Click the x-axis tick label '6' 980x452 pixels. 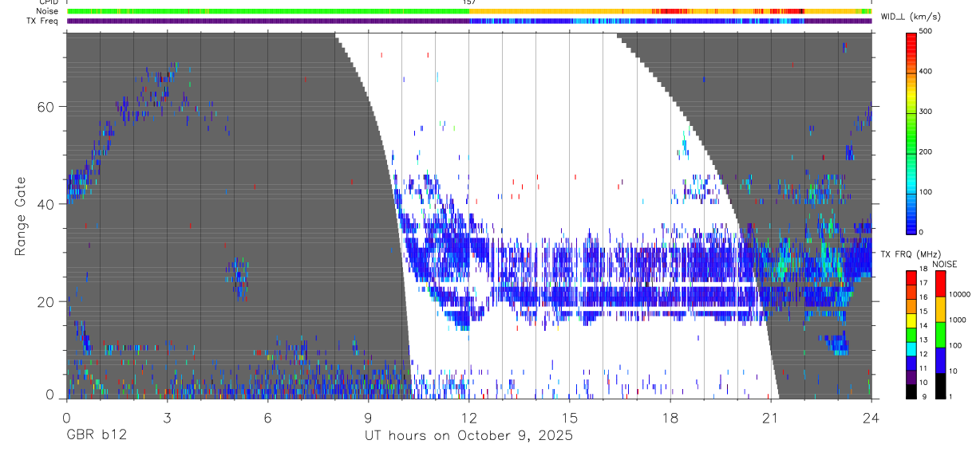(x=267, y=418)
